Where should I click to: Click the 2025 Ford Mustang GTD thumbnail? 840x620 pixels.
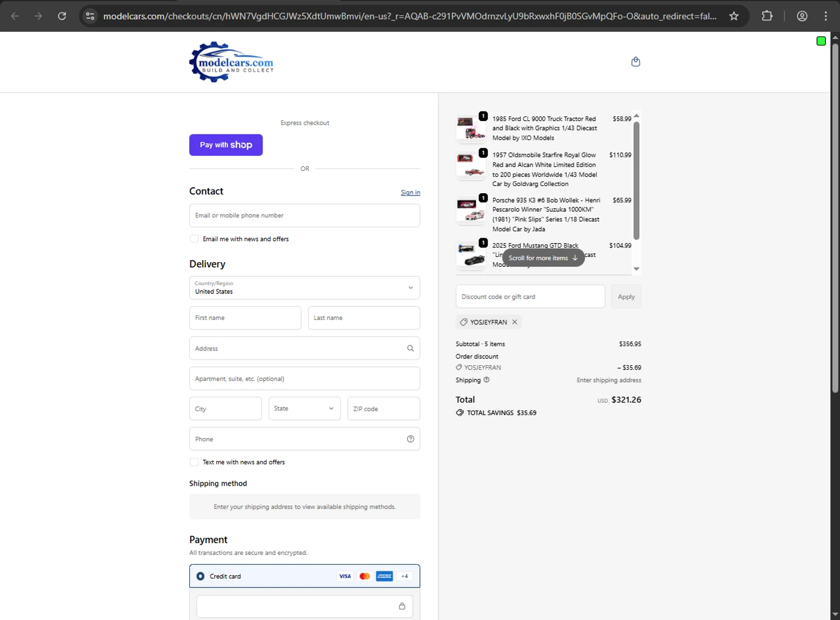click(x=471, y=255)
